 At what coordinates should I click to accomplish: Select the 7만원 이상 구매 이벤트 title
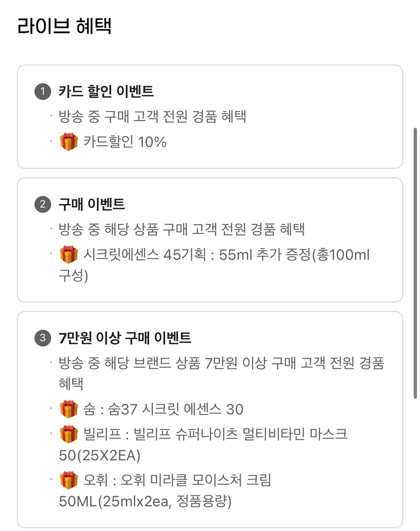(x=125, y=338)
